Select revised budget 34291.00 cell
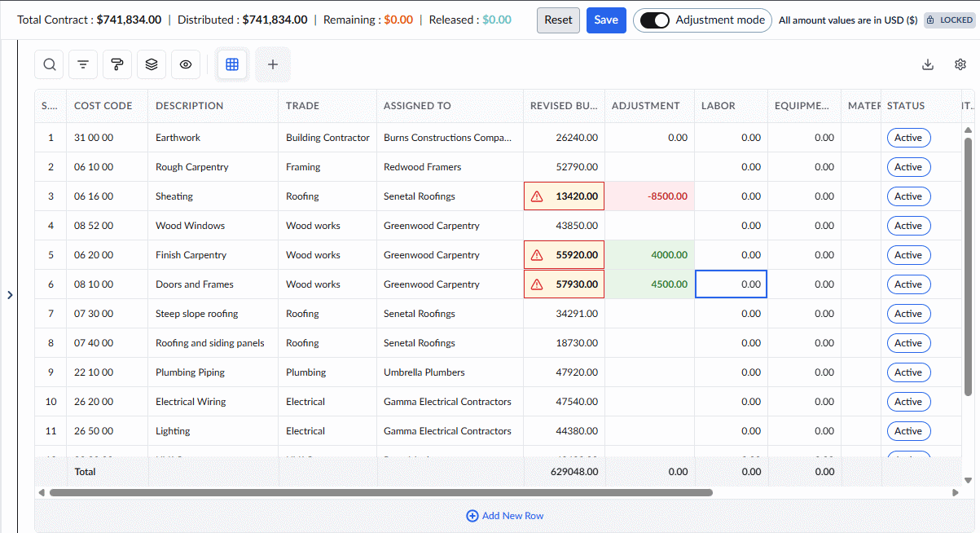The image size is (980, 533). coord(564,314)
